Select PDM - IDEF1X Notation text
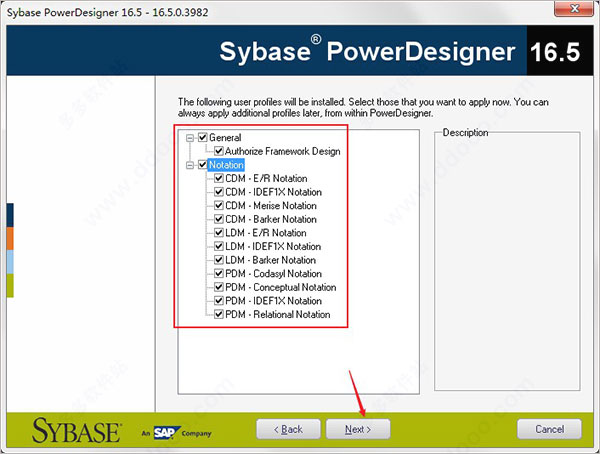The width and height of the screenshot is (600, 454). [x=273, y=301]
